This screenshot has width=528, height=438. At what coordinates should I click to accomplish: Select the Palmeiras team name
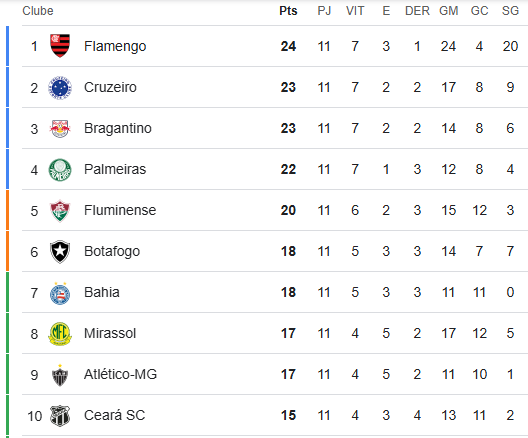pos(115,169)
